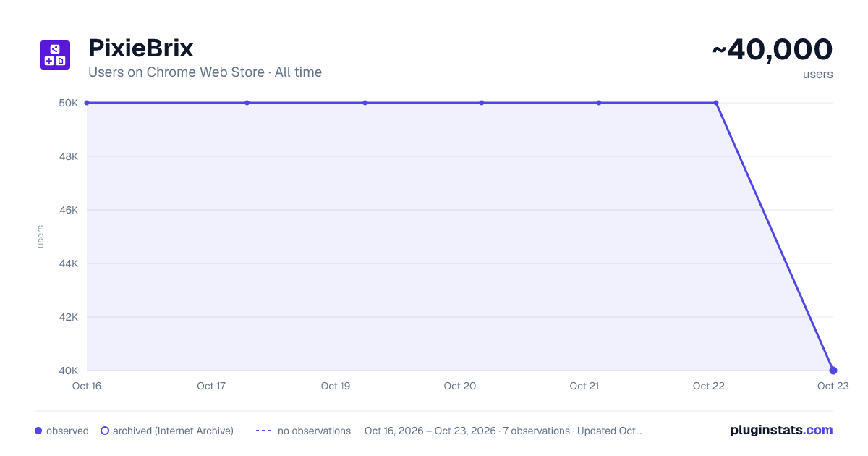868x456 pixels.
Task: Open the pluginstats.com link
Action: [x=781, y=430]
